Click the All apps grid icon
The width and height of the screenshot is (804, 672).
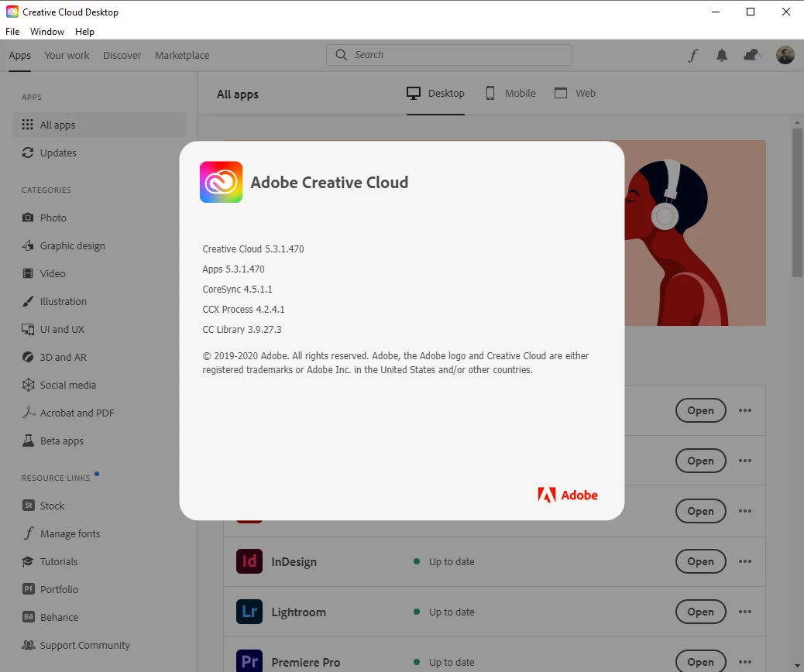[28, 125]
